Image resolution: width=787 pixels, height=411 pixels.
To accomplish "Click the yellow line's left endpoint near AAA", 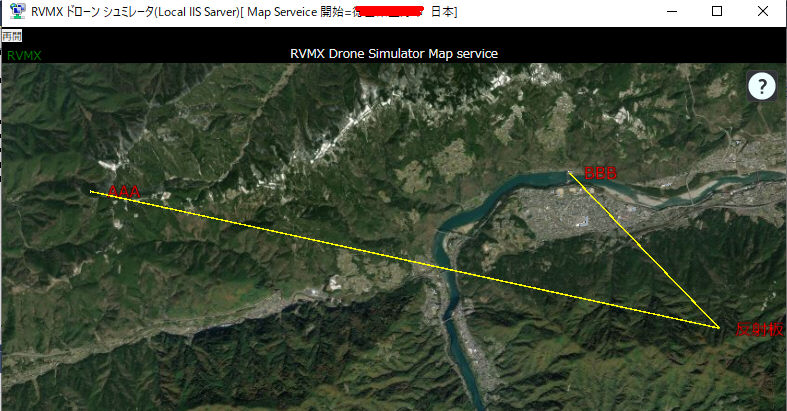I will coord(91,191).
